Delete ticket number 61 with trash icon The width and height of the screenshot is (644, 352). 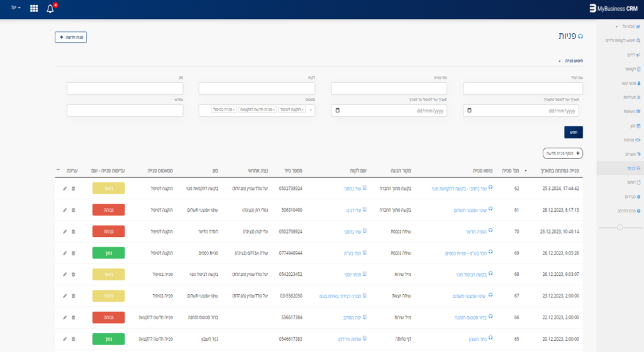[74, 210]
